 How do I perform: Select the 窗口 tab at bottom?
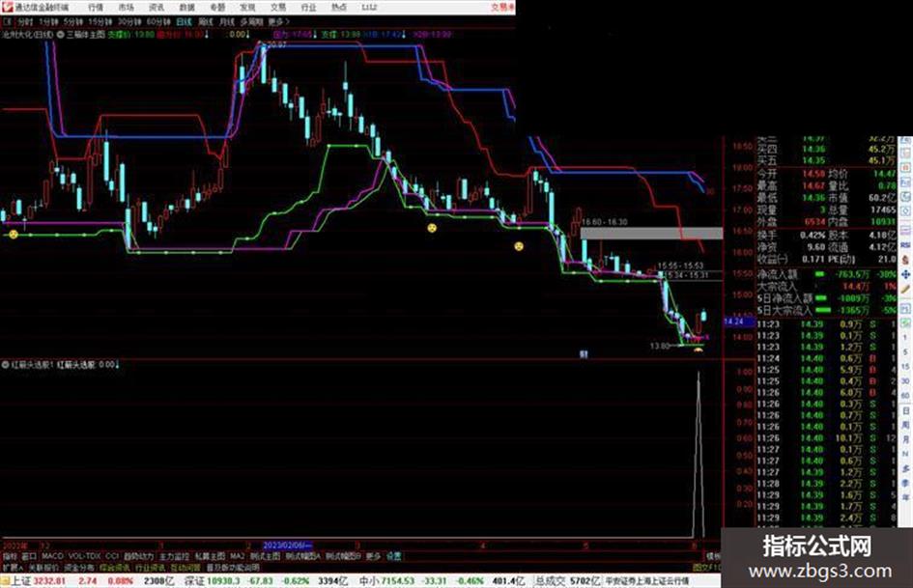coord(29,556)
